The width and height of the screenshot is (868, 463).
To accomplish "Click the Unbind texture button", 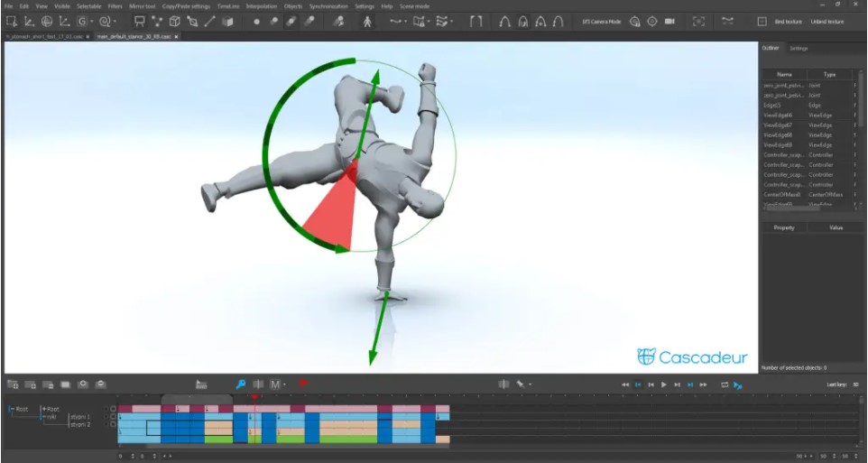I will [827, 21].
